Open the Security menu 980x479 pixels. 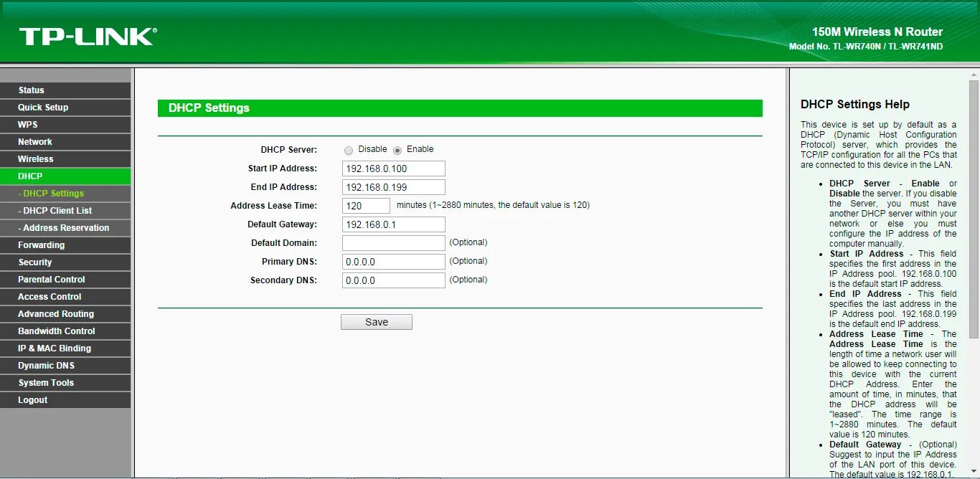pyautogui.click(x=65, y=262)
